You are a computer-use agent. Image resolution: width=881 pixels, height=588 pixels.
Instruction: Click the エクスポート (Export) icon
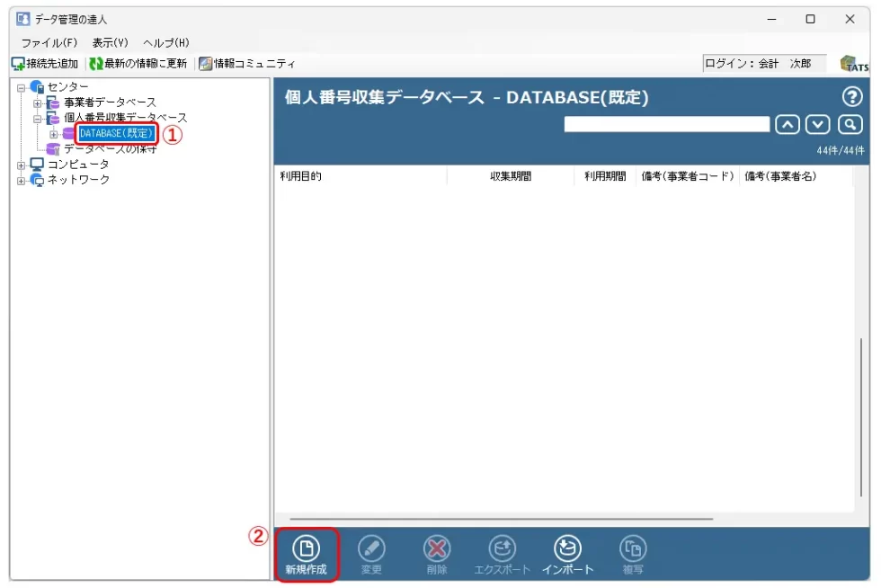(502, 548)
